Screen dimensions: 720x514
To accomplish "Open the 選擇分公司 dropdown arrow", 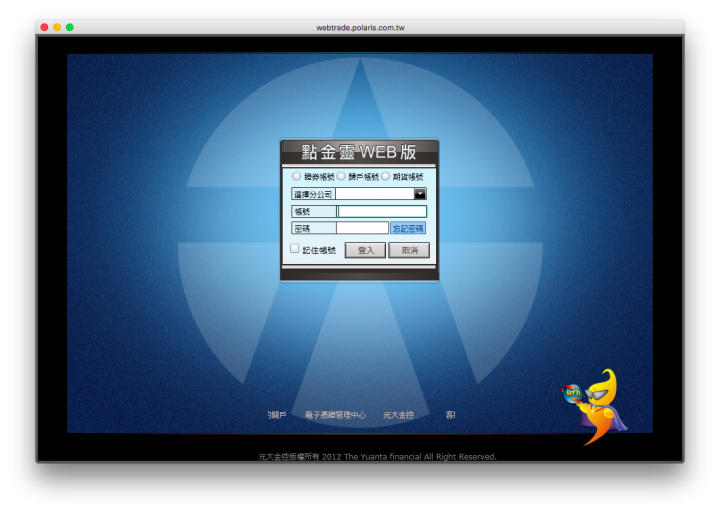I will pyautogui.click(x=420, y=194).
